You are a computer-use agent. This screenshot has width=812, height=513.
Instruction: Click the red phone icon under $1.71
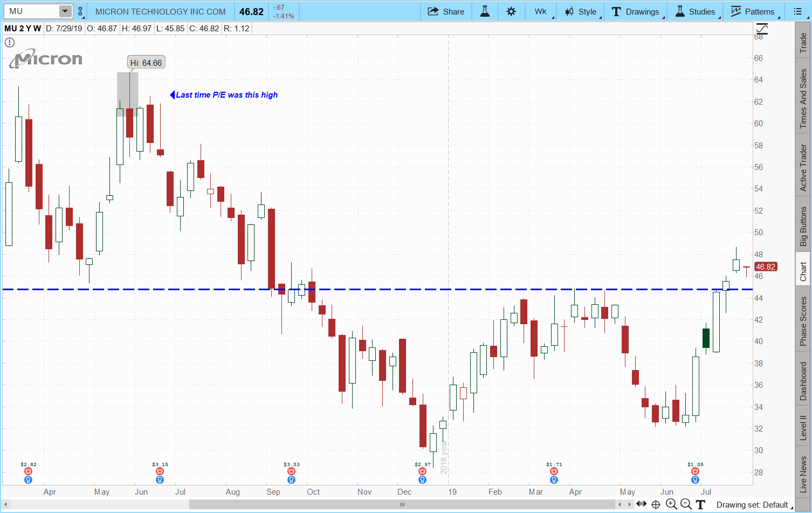coord(554,471)
